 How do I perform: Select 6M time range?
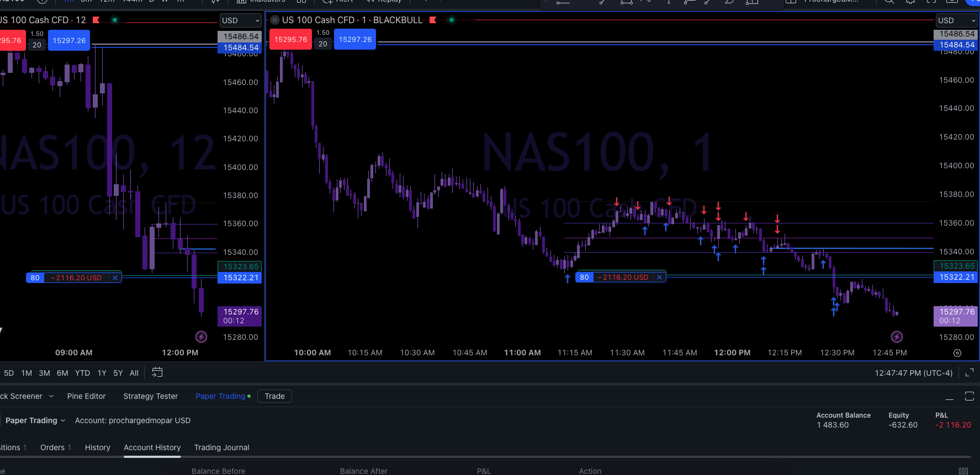click(x=62, y=373)
